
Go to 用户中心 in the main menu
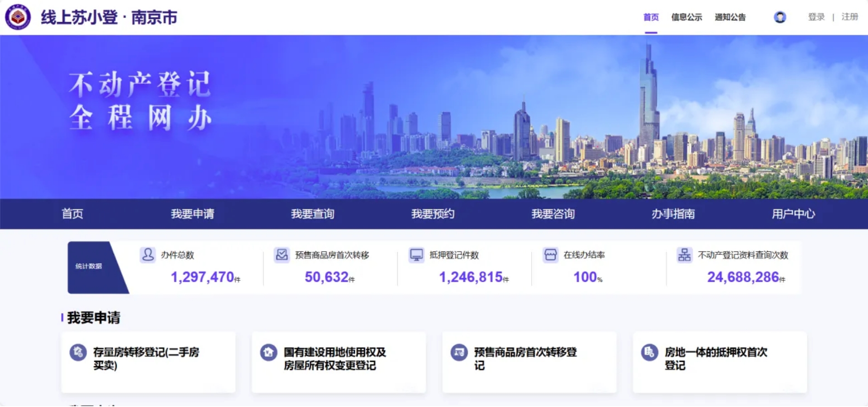coord(793,214)
